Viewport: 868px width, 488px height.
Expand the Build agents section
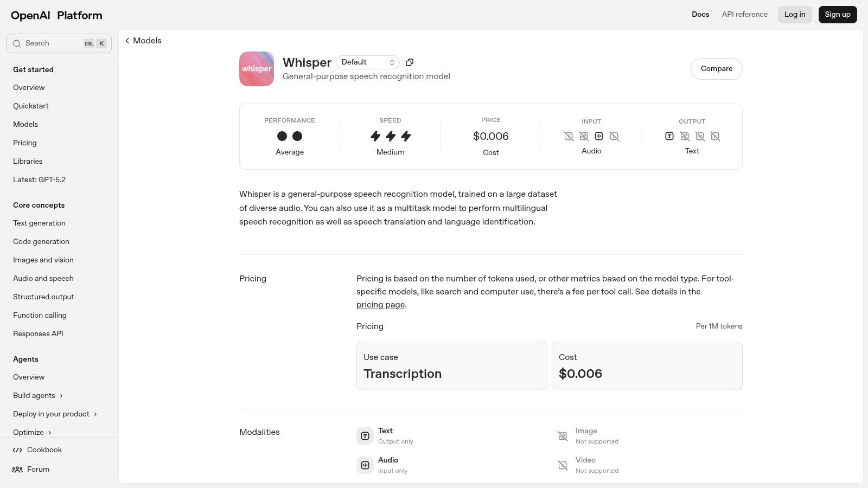tap(38, 395)
